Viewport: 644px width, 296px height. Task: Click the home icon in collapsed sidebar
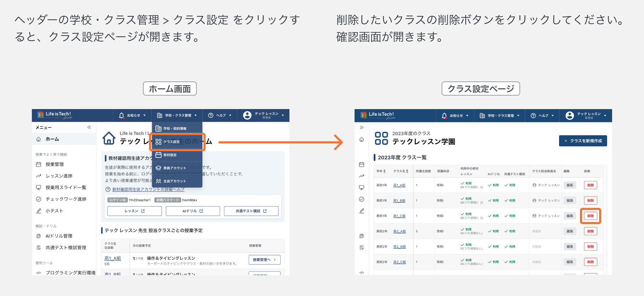[x=361, y=139]
